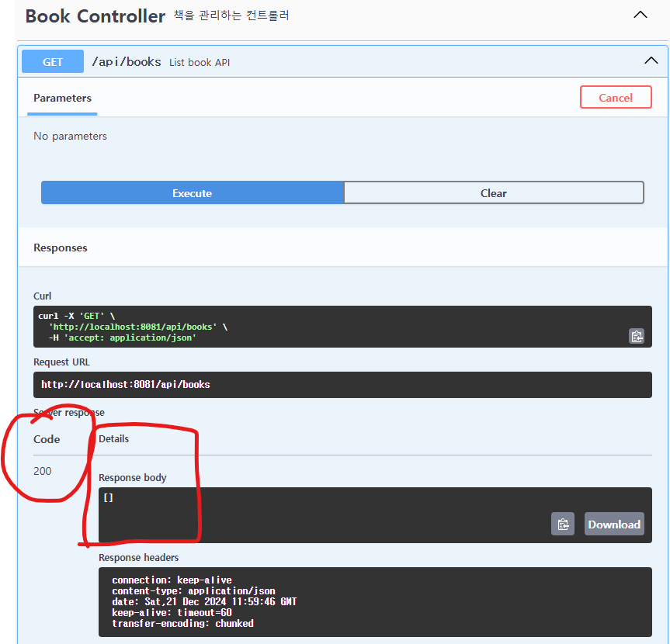Click the curl command code block
The height and width of the screenshot is (644, 670).
[342, 327]
